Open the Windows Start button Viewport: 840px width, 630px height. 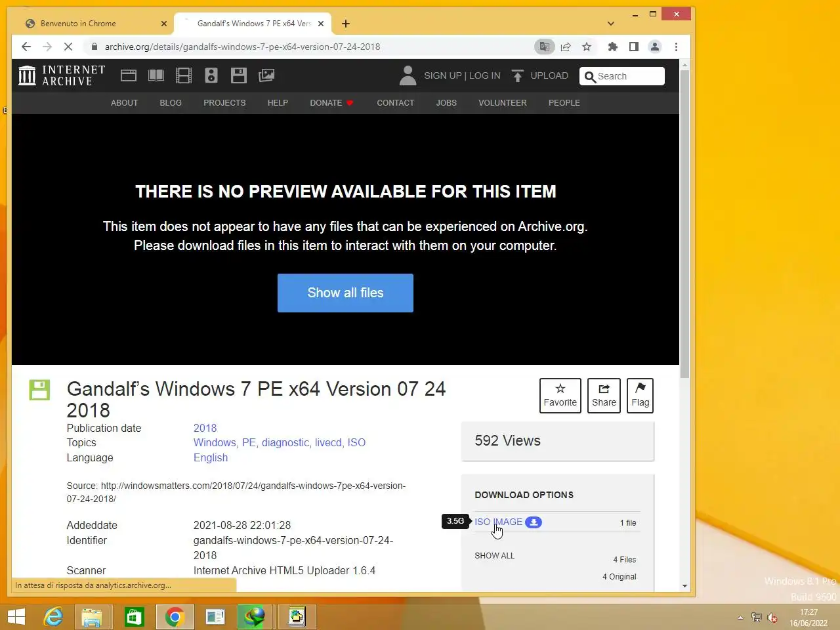click(16, 617)
